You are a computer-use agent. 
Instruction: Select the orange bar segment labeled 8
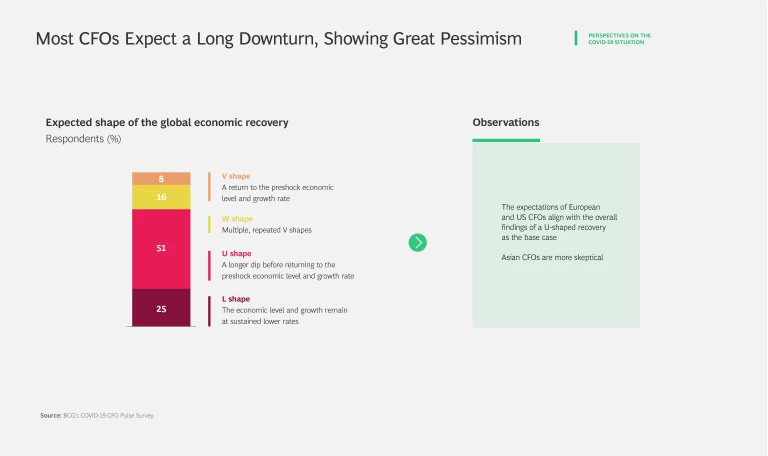161,179
